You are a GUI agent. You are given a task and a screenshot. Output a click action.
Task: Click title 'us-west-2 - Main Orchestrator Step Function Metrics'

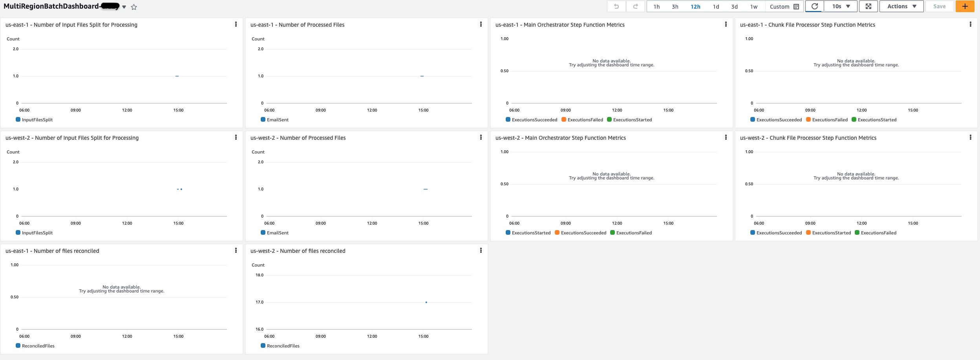coord(561,138)
